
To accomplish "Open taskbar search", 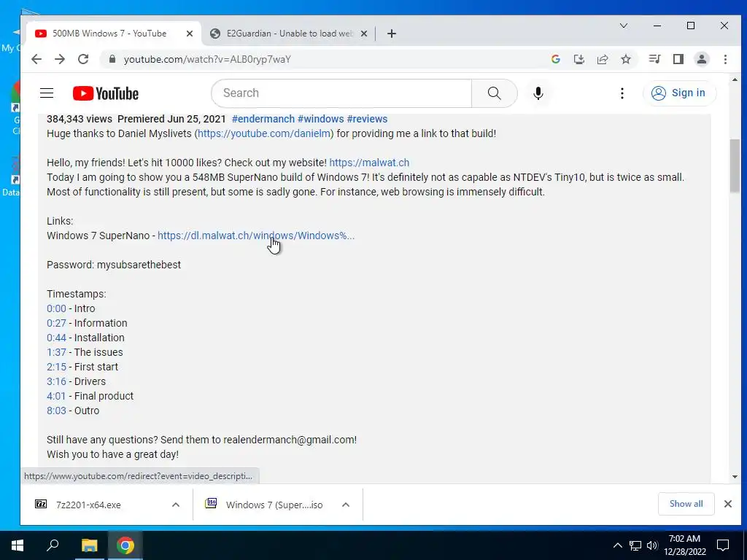I will click(53, 545).
